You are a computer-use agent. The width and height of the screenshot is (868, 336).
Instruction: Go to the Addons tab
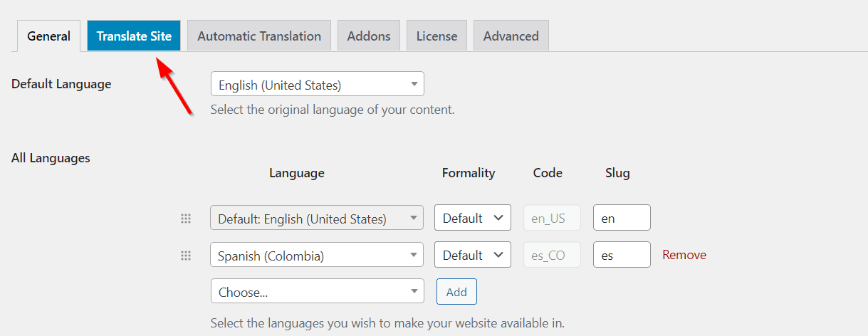(x=369, y=36)
